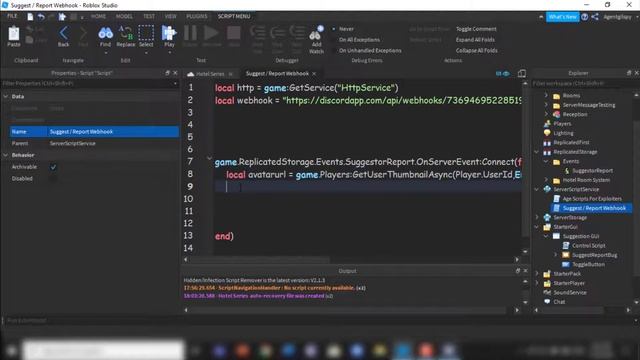Viewport: 640px width, 360px height.
Task: Expand SuggestReportBug in Explorer
Action: 556,255
